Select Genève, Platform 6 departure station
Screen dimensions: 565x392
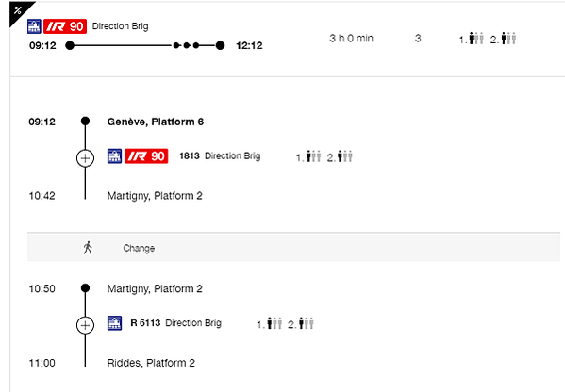click(x=156, y=122)
